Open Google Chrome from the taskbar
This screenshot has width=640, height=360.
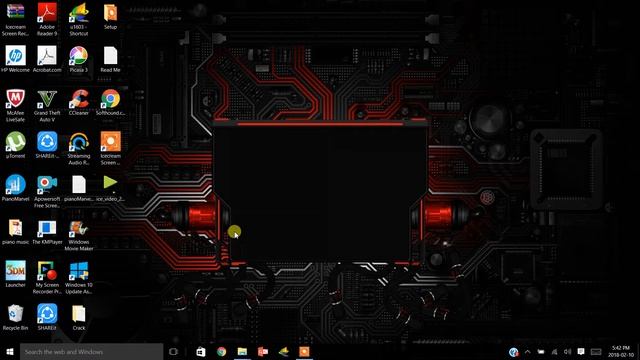222,351
